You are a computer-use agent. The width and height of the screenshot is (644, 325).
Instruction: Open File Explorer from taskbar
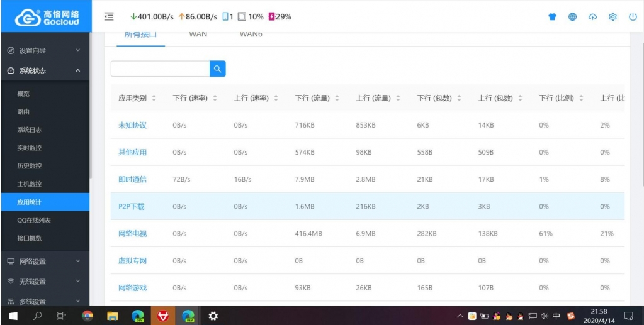(x=112, y=316)
